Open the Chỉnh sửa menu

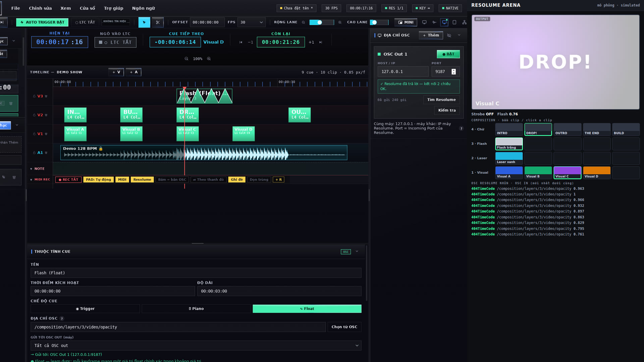pos(40,8)
